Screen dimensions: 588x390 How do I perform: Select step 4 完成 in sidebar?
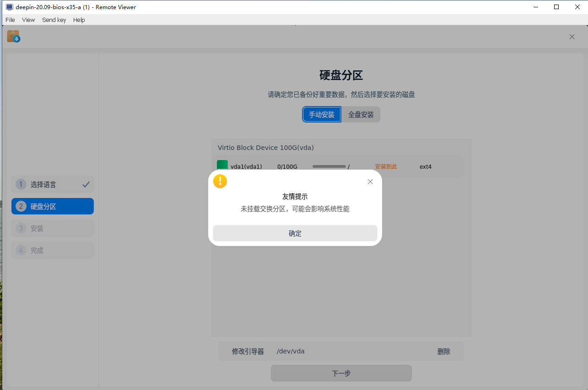click(x=53, y=250)
